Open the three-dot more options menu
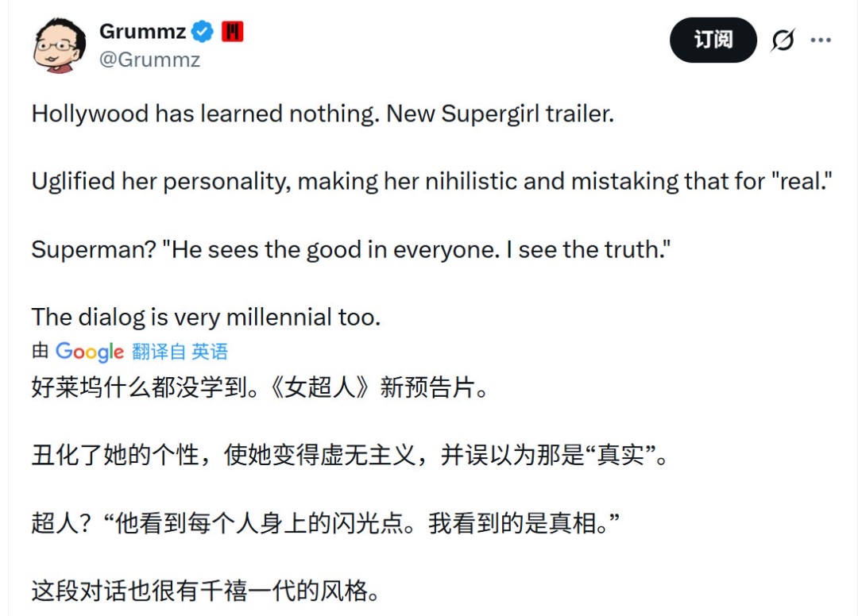This screenshot has height=616, width=858. pos(821,40)
